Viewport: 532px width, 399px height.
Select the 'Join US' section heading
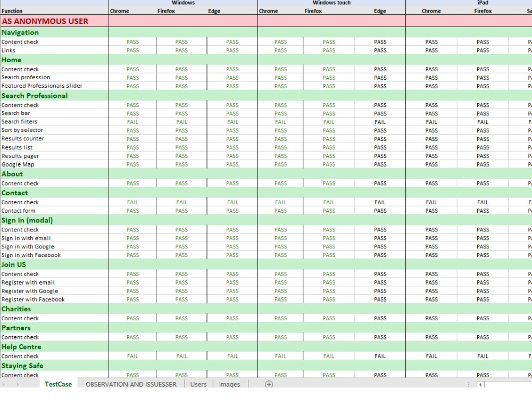pos(54,264)
